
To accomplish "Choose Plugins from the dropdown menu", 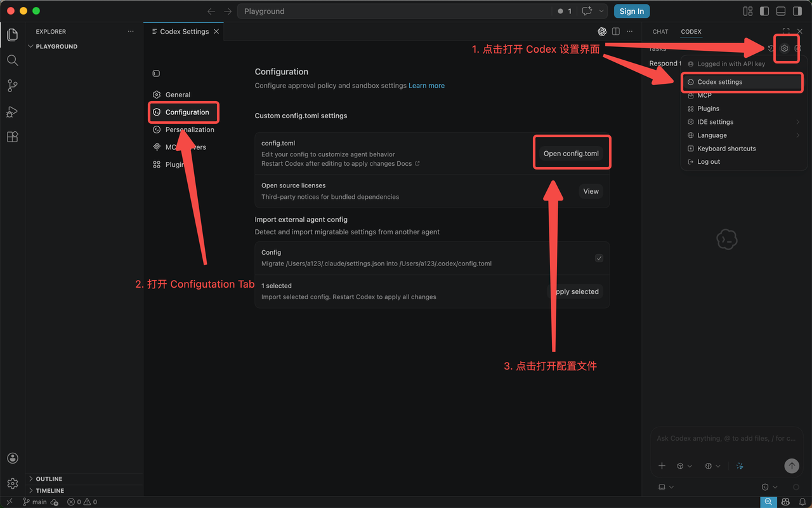I will (x=743, y=109).
